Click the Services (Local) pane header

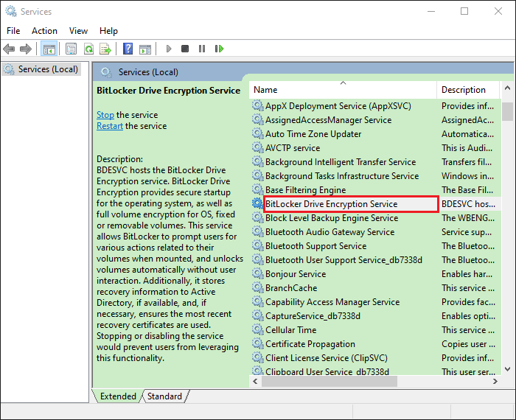click(148, 72)
